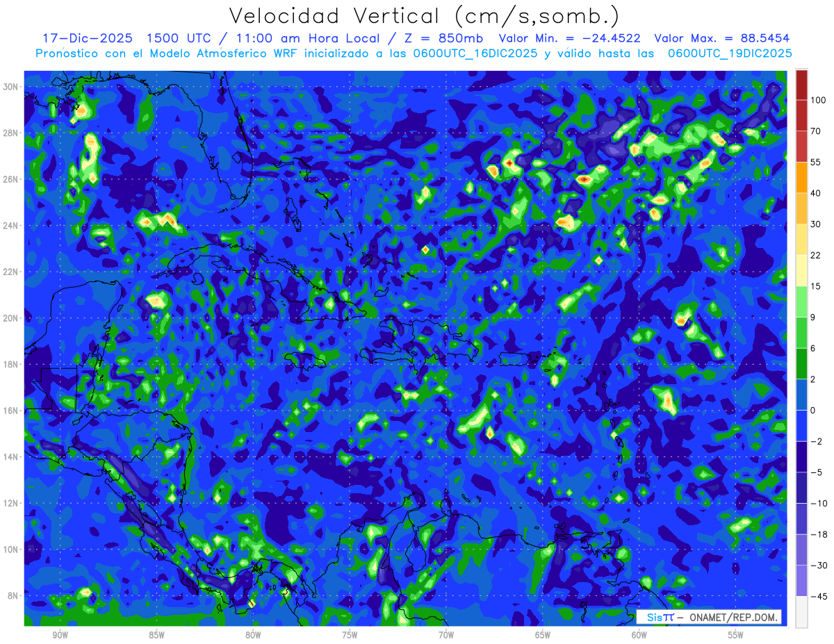
Task: Pick the light orange swatch between 30 and 40
Action: pyautogui.click(x=801, y=208)
